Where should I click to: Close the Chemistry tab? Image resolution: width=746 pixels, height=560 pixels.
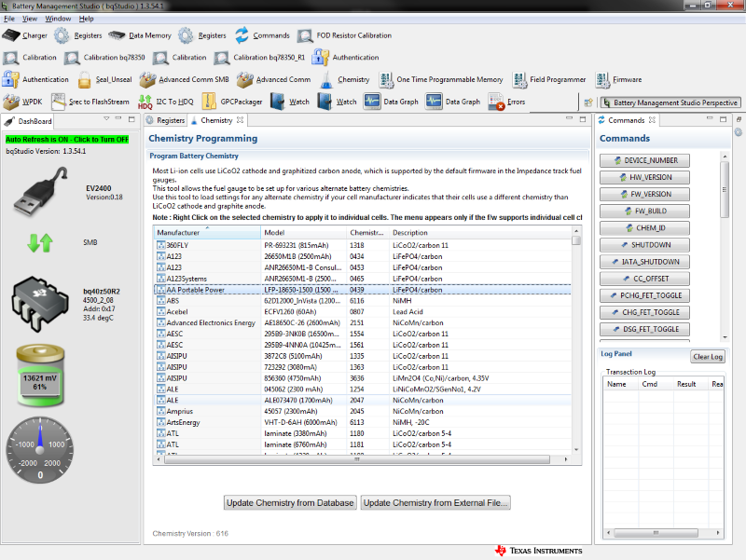241,120
